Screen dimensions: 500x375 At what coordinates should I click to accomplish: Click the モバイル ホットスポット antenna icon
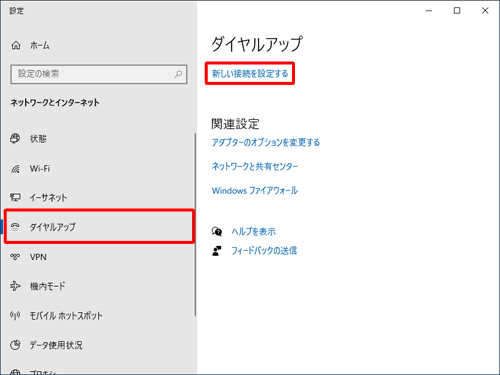point(15,315)
